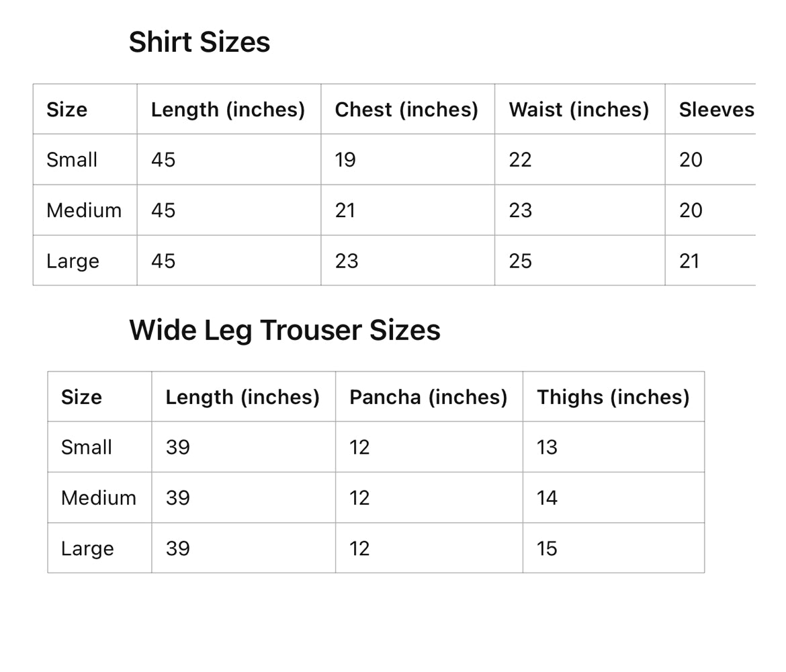Screen dimensions: 786x672
Task: Click the partially visible Sleeves header
Action: (x=716, y=110)
